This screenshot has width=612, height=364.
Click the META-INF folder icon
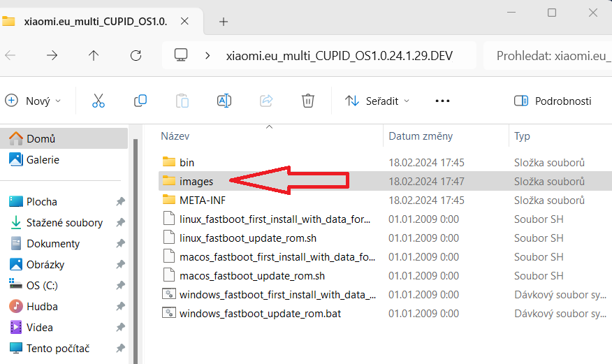(168, 200)
